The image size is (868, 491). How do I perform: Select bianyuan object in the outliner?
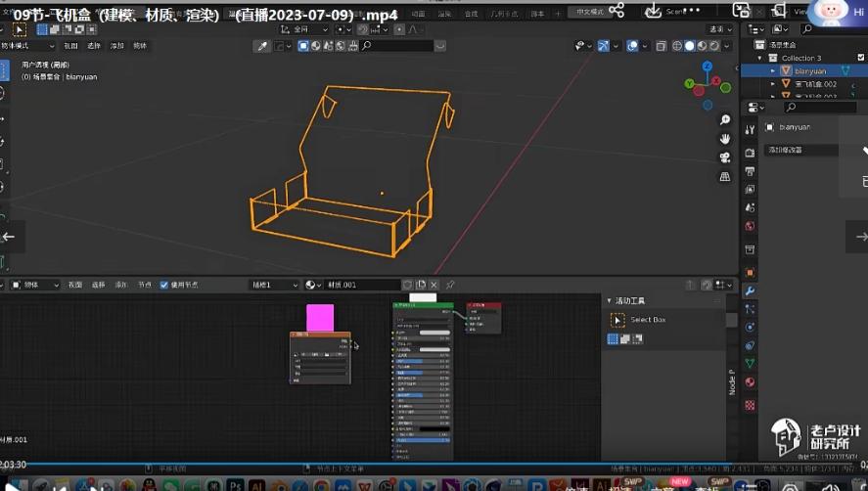[809, 70]
